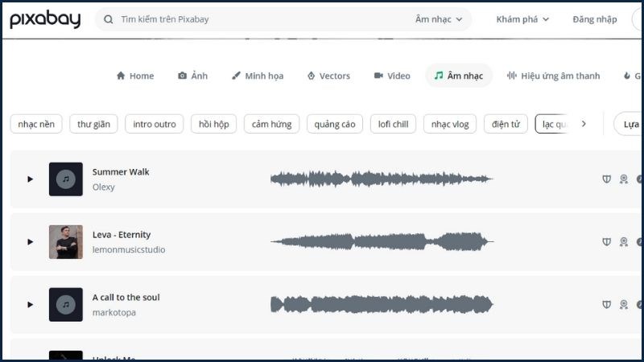The height and width of the screenshot is (362, 644).
Task: Click the shield icon on Summer Walk row
Action: [607, 179]
